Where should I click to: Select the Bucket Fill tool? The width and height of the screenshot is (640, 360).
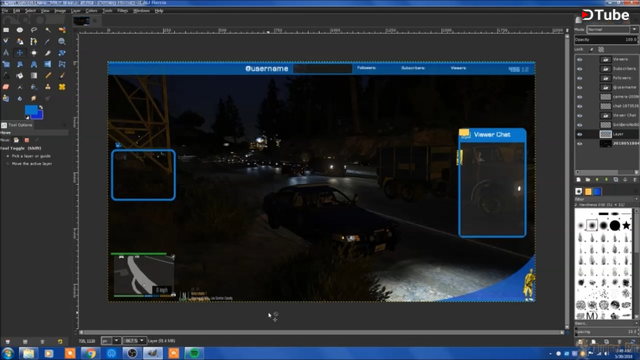[20, 76]
